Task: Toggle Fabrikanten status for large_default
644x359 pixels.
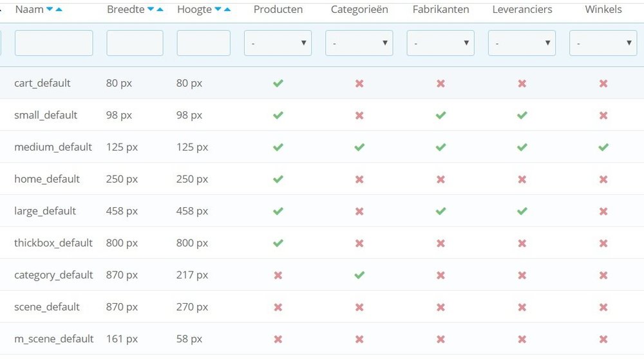Action: [440, 211]
